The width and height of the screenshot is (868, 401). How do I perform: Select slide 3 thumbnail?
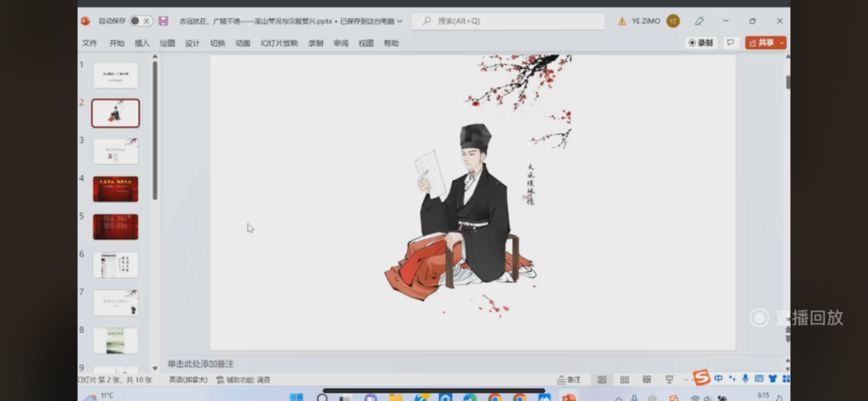pyautogui.click(x=116, y=151)
